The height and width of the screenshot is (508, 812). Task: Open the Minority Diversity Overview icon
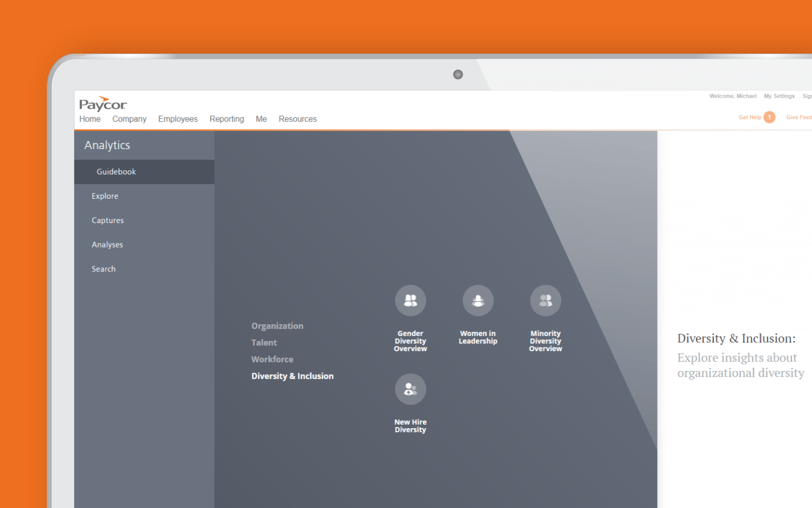[546, 301]
